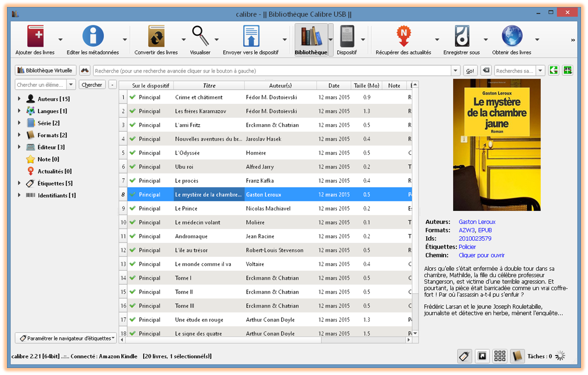The width and height of the screenshot is (588, 375).
Task: Click the book cover thumbnail
Action: click(x=497, y=145)
